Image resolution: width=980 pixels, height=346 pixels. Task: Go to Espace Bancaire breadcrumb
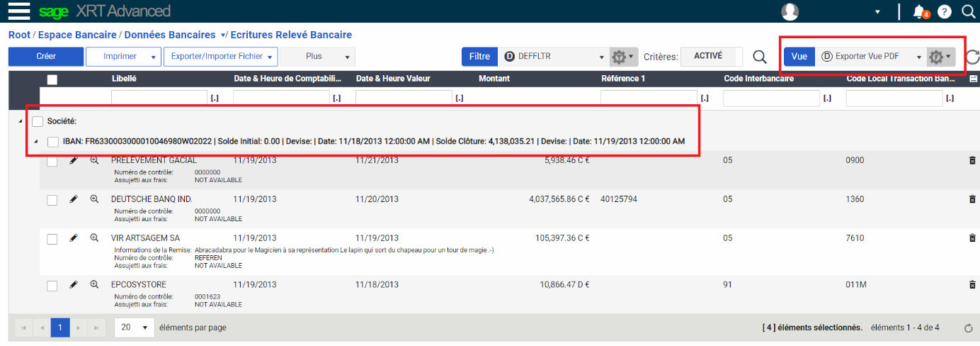point(77,35)
